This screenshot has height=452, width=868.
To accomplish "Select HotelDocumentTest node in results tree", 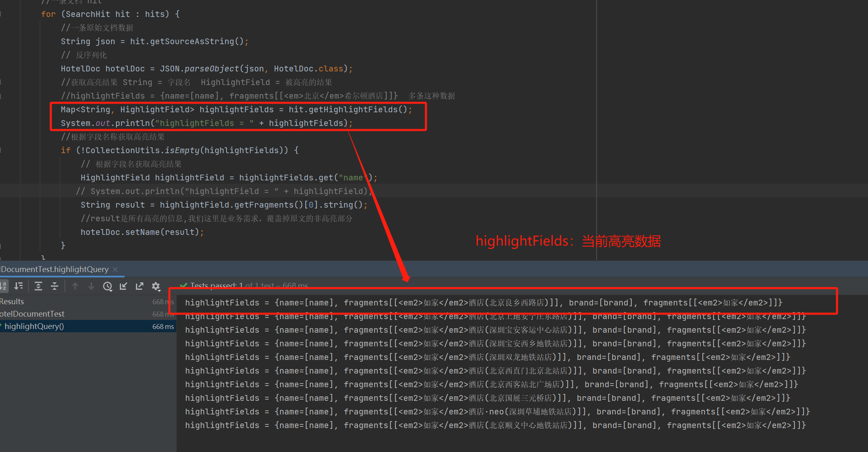I will pyautogui.click(x=32, y=314).
